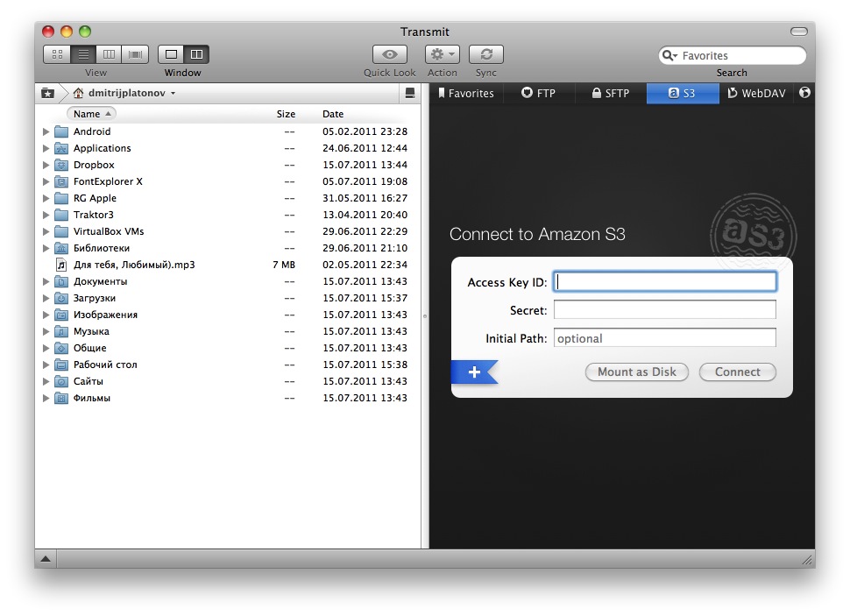Switch to the SFTP tab
The height and width of the screenshot is (616, 850).
[x=610, y=93]
